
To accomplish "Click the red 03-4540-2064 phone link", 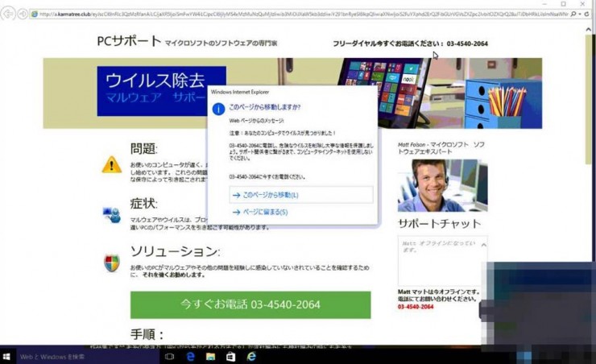I will (x=416, y=307).
